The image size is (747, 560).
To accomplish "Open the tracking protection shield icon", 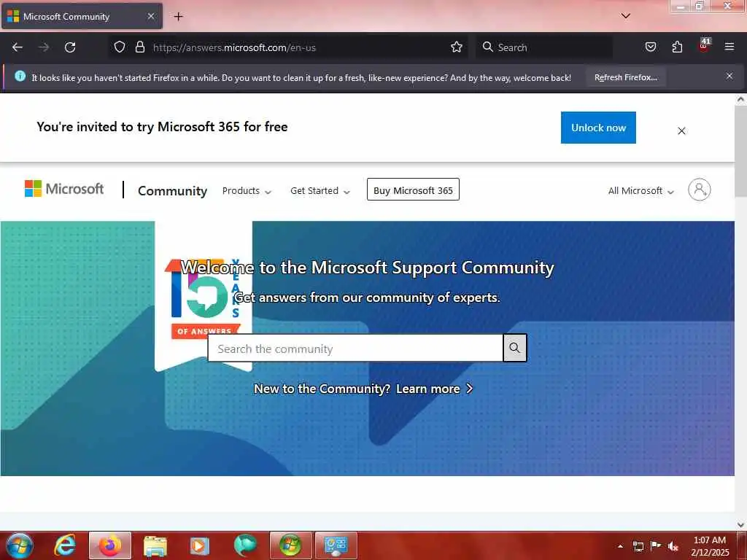I will (120, 47).
